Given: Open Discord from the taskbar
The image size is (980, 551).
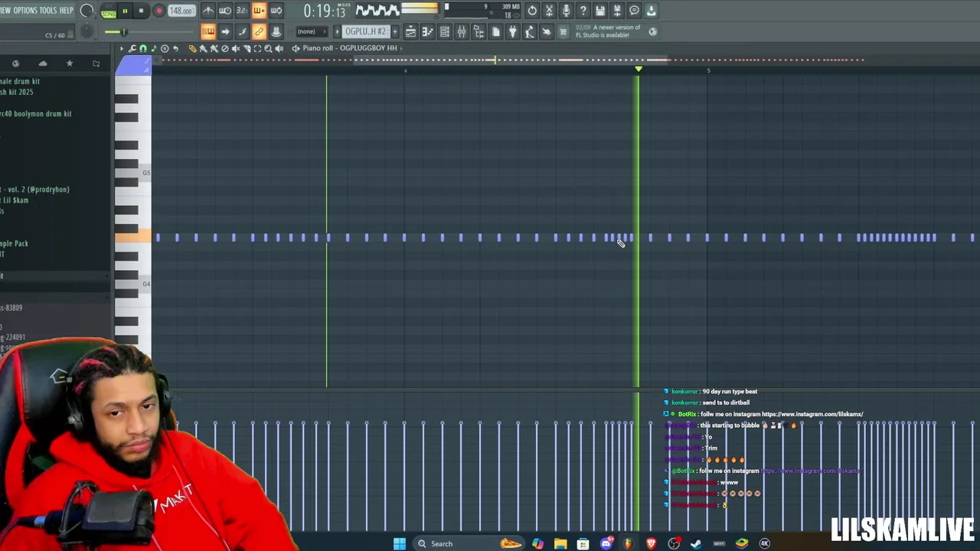Looking at the screenshot, I should (606, 543).
